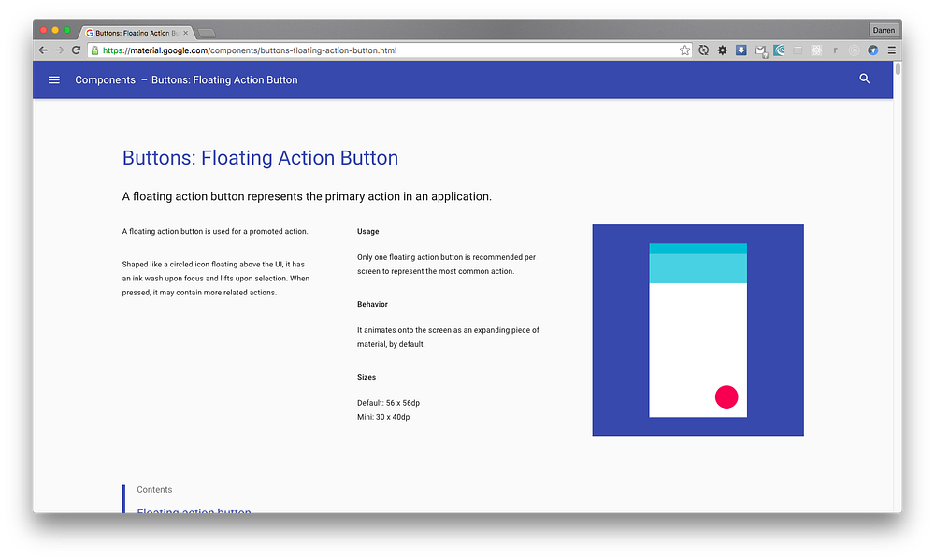Open the hamburger navigation menu in the blue header
The width and height of the screenshot is (935, 560).
pos(53,79)
